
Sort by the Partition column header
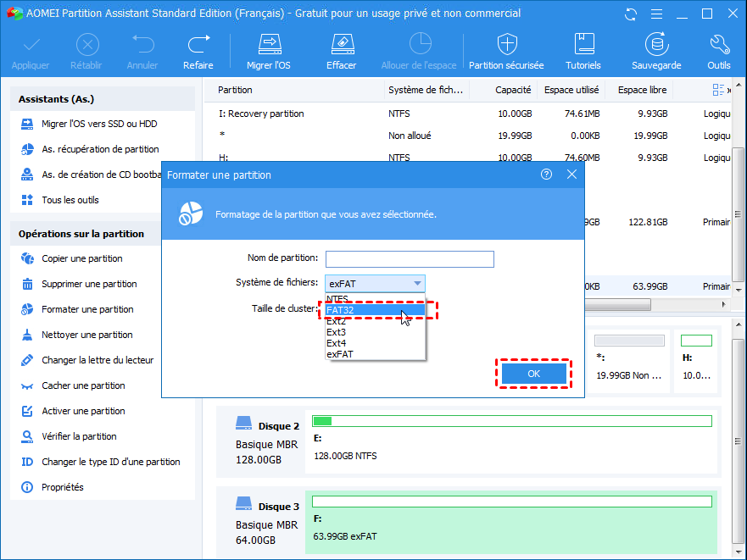294,90
